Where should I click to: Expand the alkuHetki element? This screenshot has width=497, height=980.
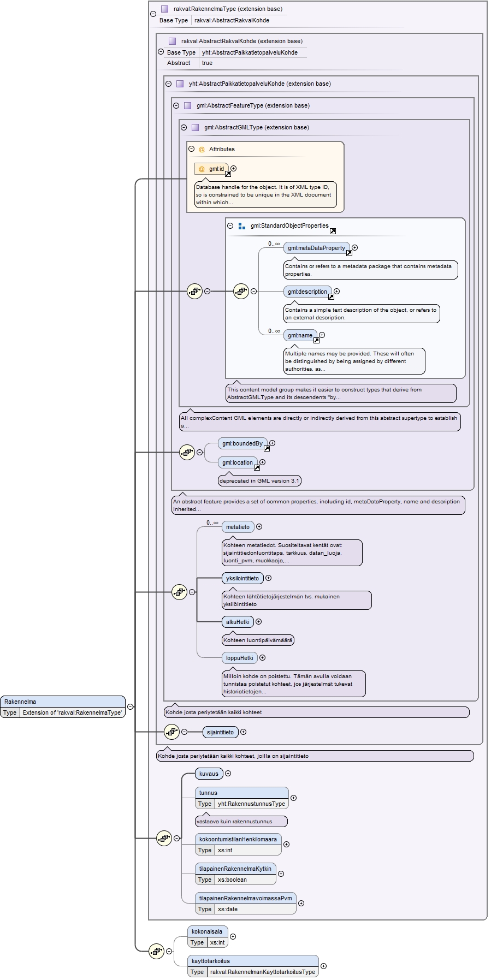[259, 621]
